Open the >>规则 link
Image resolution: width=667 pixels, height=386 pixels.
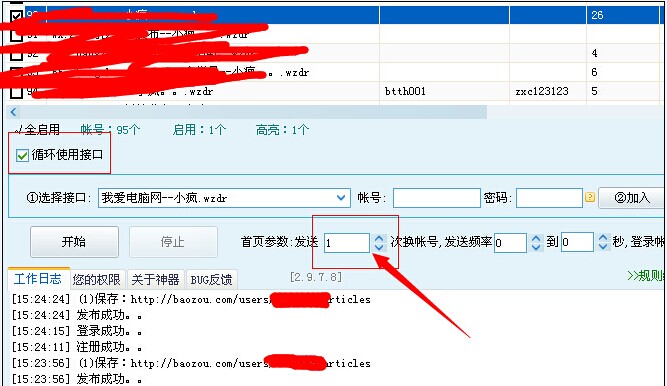pyautogui.click(x=646, y=276)
